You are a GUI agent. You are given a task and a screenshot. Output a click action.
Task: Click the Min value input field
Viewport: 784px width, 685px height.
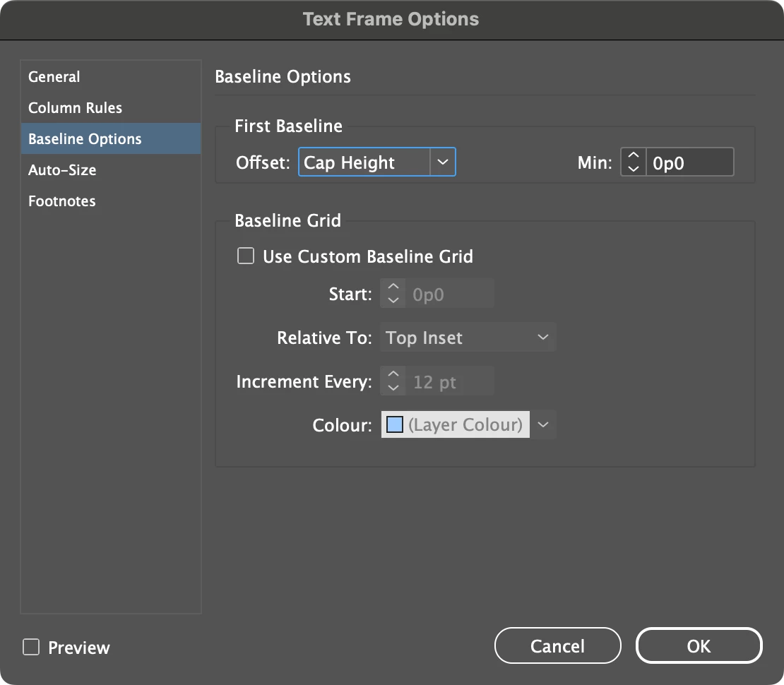690,162
